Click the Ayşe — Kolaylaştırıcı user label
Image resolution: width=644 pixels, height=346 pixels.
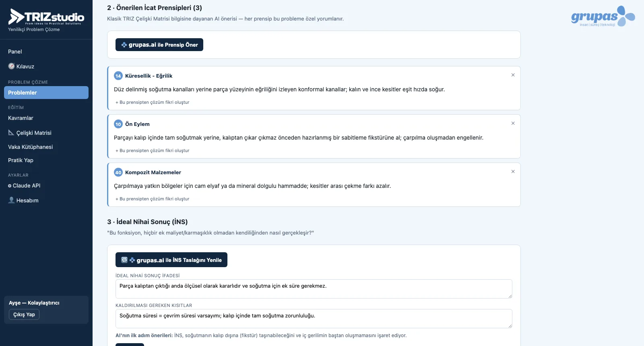(x=34, y=303)
